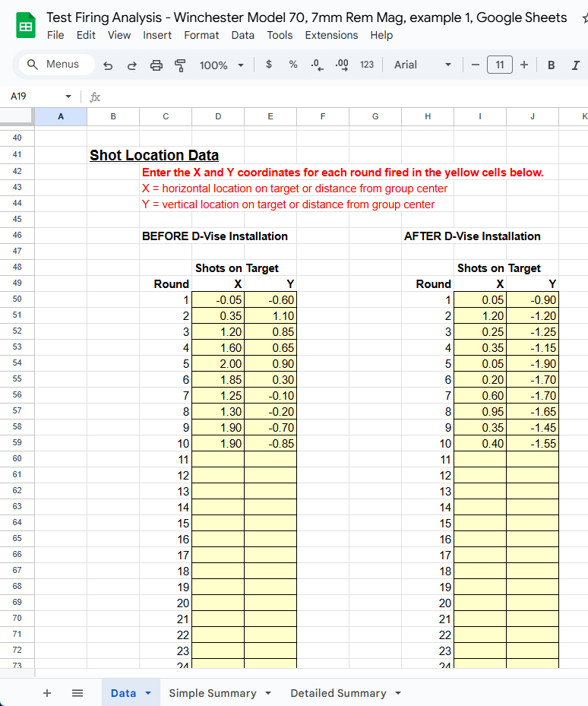This screenshot has height=706, width=588.
Task: Select empty yellow BEFORE X cell for round 11
Action: tap(218, 460)
